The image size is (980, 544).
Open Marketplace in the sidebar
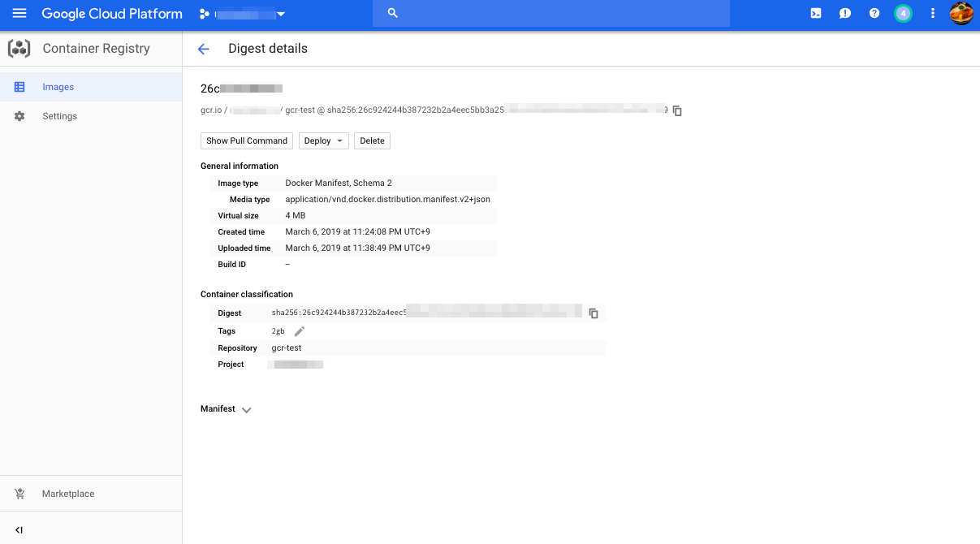(91, 494)
